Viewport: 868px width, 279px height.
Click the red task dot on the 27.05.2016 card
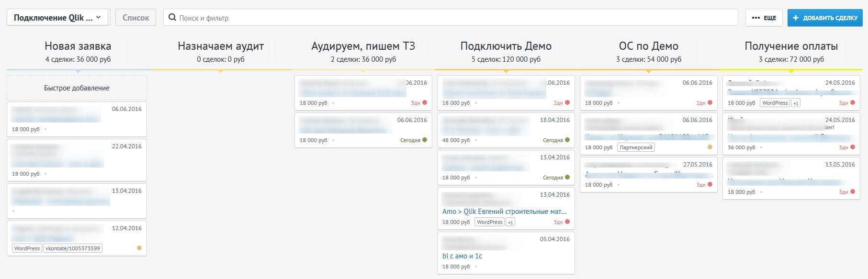[x=710, y=185]
